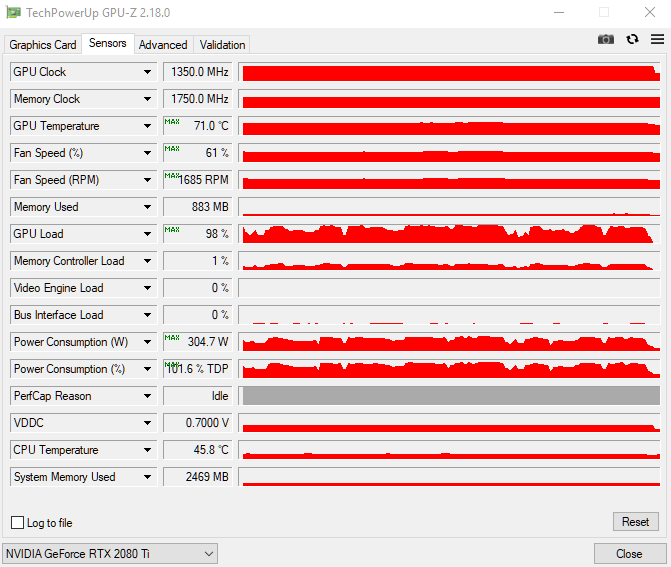Screen dimensions: 671x567
Task: Switch to the Graphics Card tab
Action: 43,45
